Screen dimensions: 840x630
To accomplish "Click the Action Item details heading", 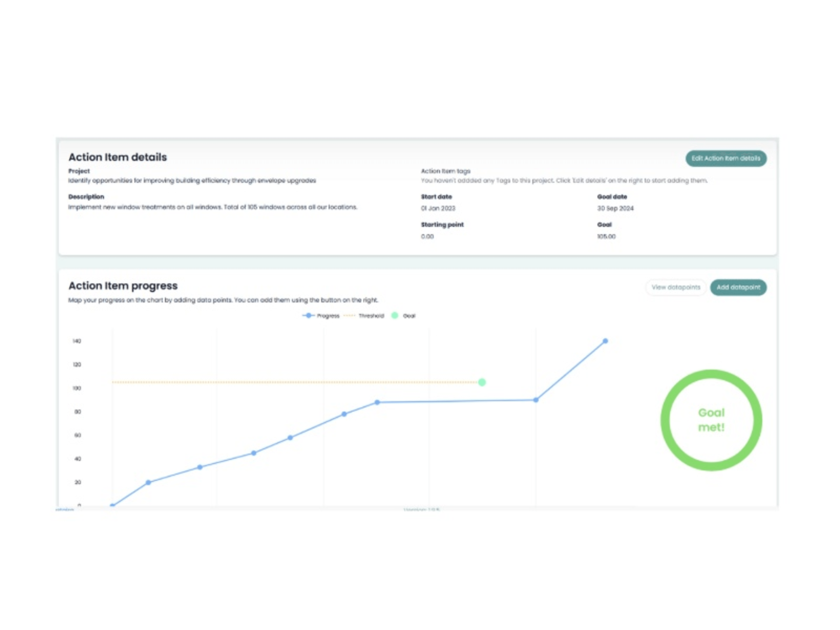I will (x=117, y=157).
